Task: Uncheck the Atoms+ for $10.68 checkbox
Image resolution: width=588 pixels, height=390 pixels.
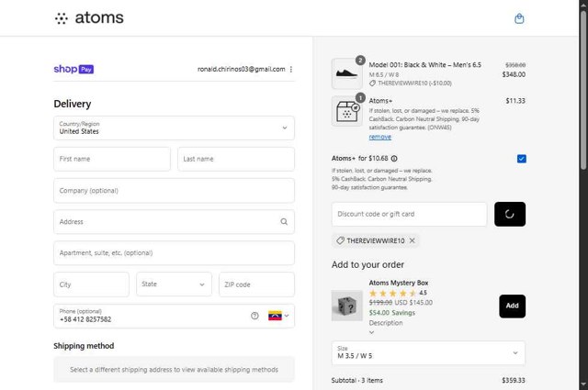Action: [x=521, y=159]
